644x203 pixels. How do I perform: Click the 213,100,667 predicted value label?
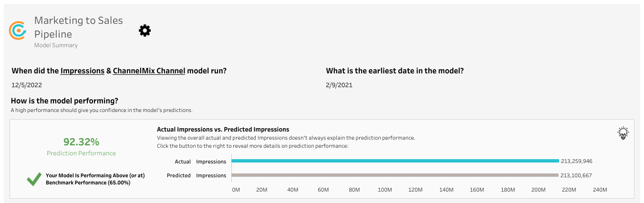(x=576, y=175)
